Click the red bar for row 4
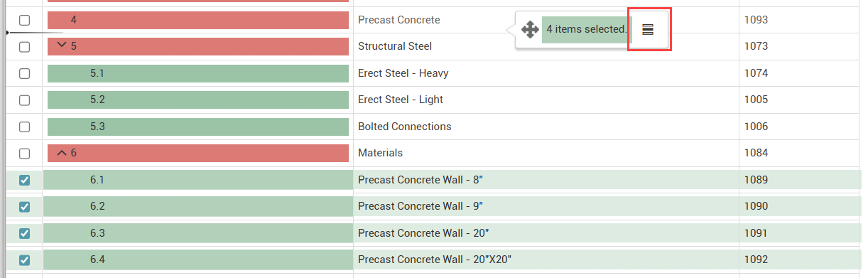The image size is (868, 278). pos(198,20)
